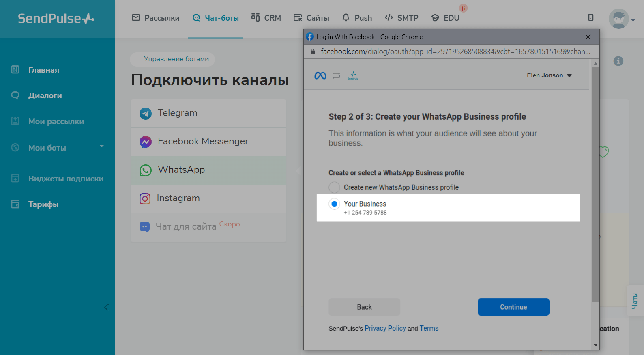
Task: Click the Facebook Messenger icon
Action: click(x=146, y=142)
